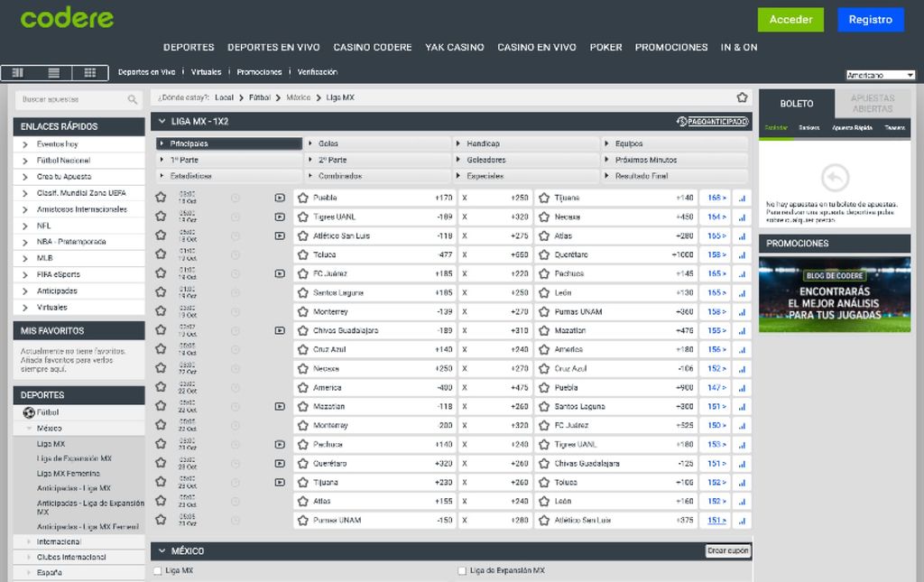Open DEPORTES EN VIVO menu
924x582 pixels.
273,47
